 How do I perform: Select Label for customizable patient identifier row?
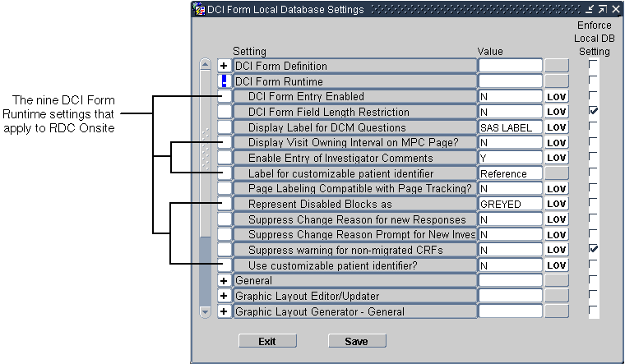coord(354,173)
